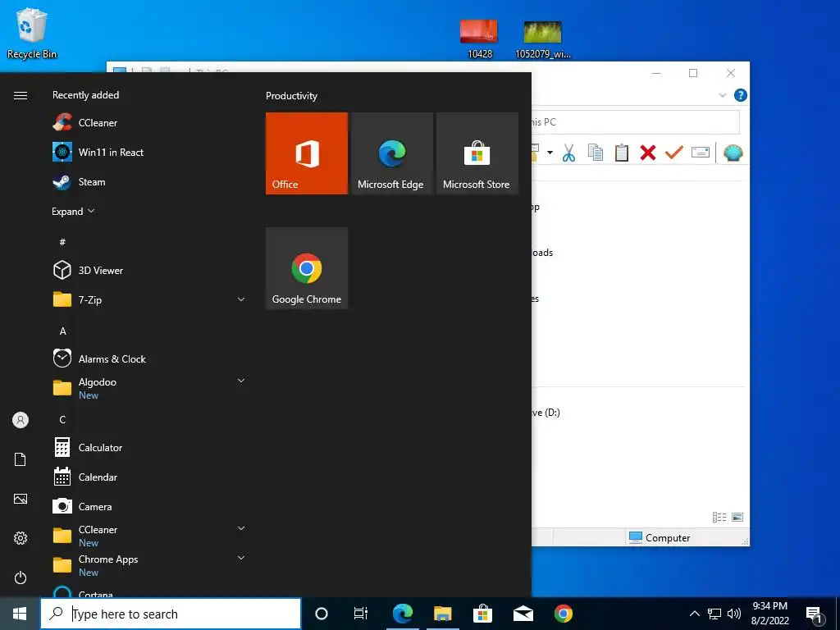Select the 10428 desktop file
The image size is (840, 630).
point(479,39)
